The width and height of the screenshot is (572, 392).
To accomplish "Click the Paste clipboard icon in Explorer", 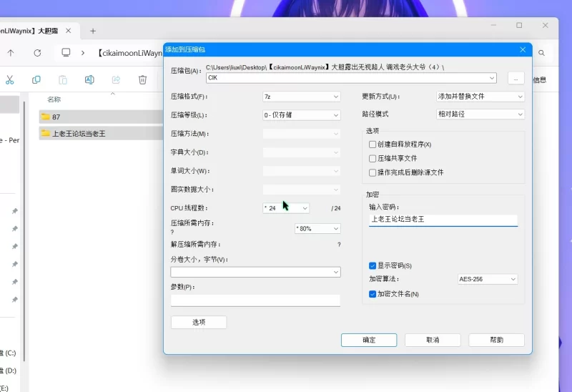I will click(x=63, y=79).
